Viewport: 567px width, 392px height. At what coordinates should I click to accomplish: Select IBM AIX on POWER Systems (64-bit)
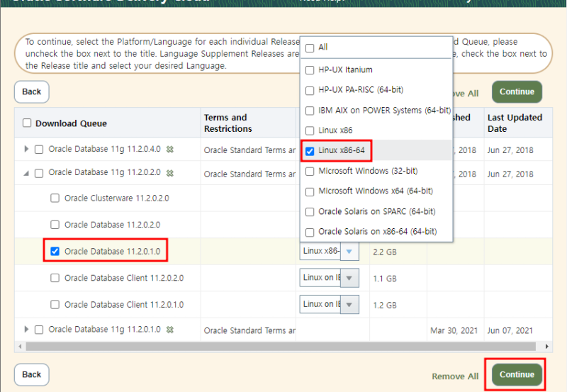[310, 111]
